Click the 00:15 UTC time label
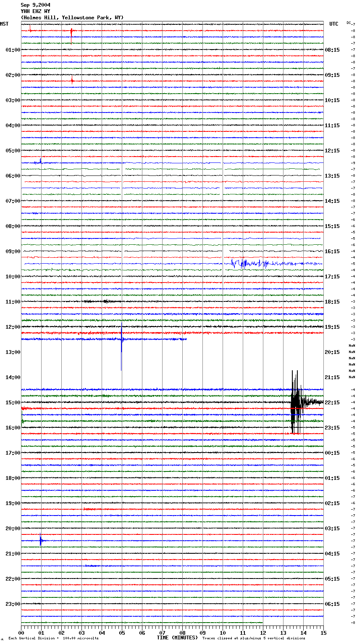 pyautogui.click(x=332, y=453)
